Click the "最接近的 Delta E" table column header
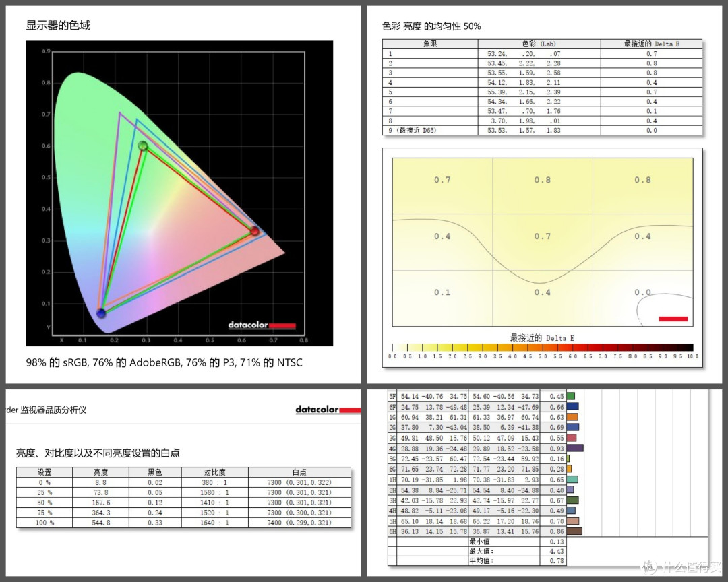728x582 pixels. coord(651,44)
